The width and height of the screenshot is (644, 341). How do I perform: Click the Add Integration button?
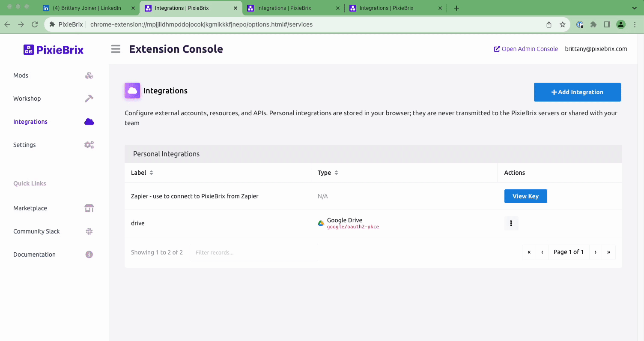pyautogui.click(x=577, y=92)
